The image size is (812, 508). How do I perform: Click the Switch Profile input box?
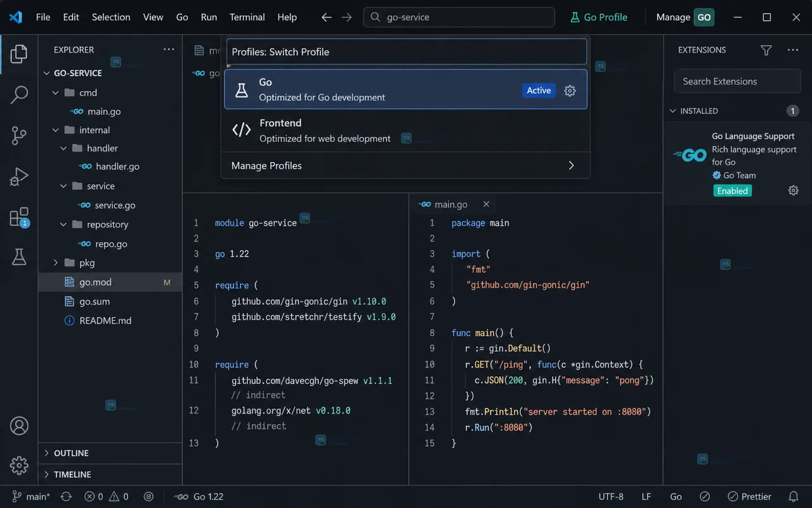407,52
